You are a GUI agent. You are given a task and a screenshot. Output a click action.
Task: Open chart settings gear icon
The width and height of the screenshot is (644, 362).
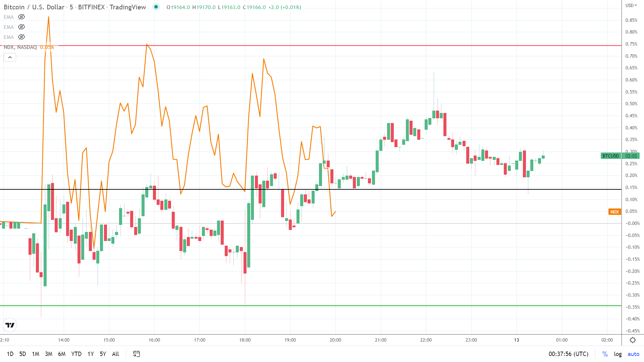coord(633,340)
